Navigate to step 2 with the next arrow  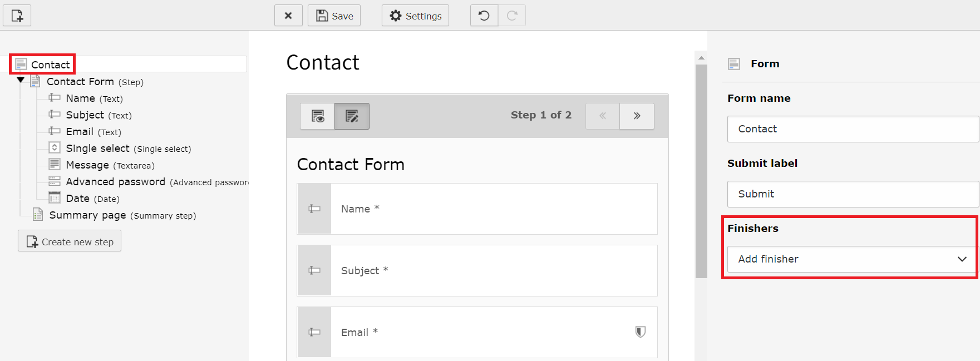pos(637,116)
